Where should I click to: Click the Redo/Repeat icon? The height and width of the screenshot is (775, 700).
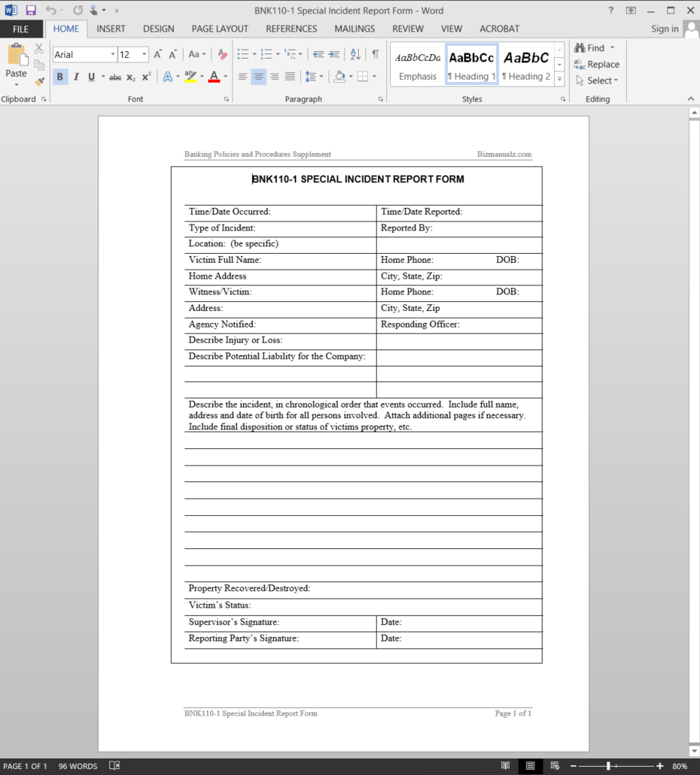tap(78, 10)
